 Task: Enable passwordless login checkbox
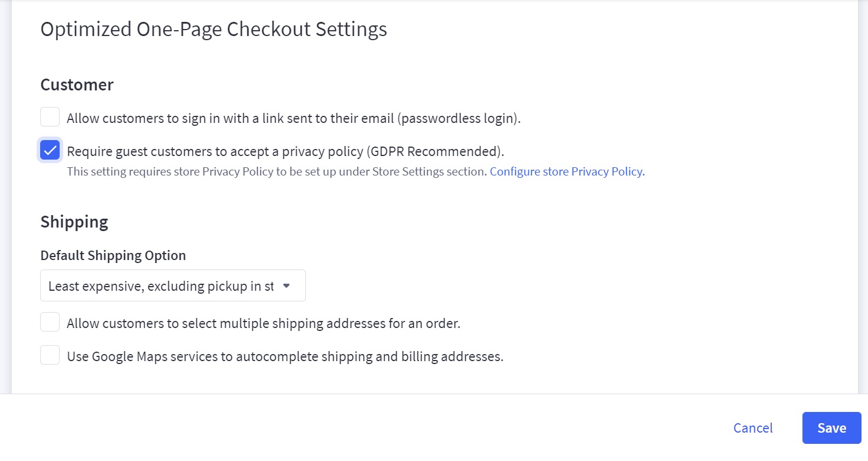tap(50, 117)
